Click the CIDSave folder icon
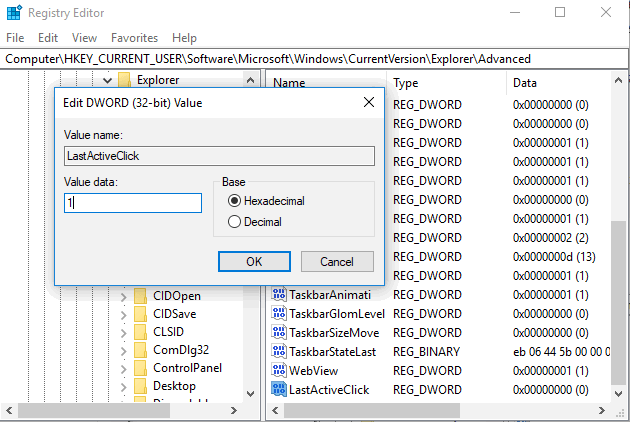 click(140, 314)
